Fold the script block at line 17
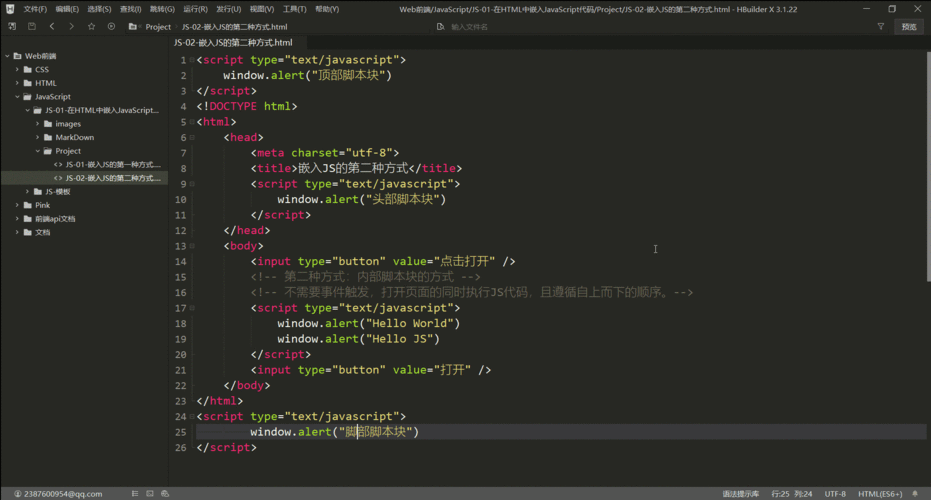Screen dimensions: 931x500 point(192,308)
